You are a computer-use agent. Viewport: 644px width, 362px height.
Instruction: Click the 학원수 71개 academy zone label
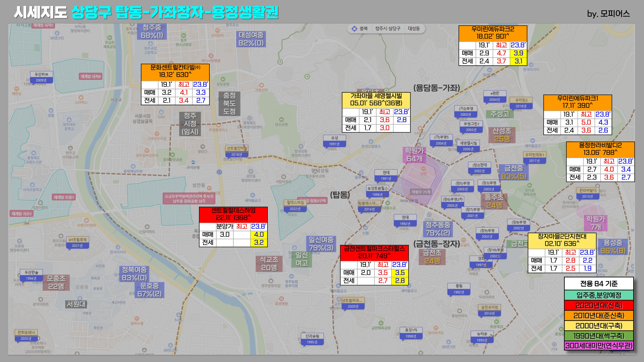(x=421, y=192)
